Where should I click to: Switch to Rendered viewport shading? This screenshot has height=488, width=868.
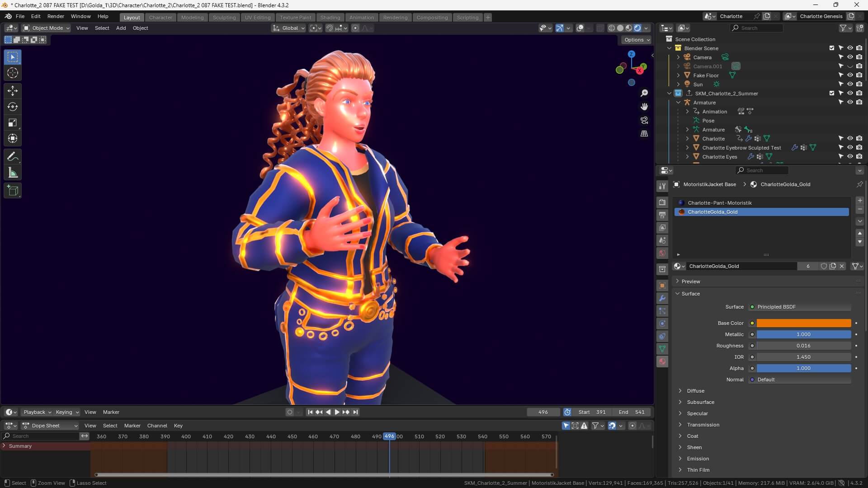pos(637,28)
